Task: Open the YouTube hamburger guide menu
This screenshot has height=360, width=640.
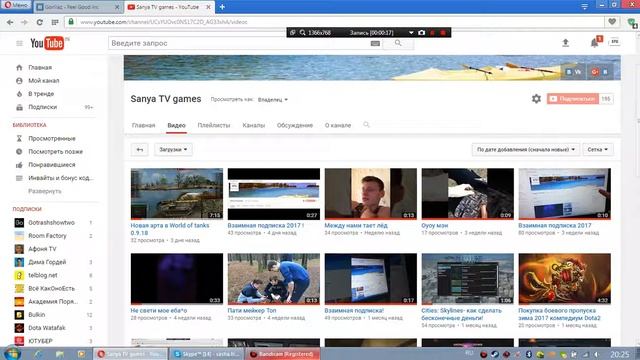Action: click(x=19, y=43)
